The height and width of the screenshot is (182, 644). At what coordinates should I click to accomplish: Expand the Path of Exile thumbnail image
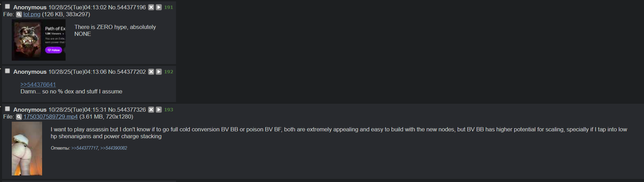(39, 40)
